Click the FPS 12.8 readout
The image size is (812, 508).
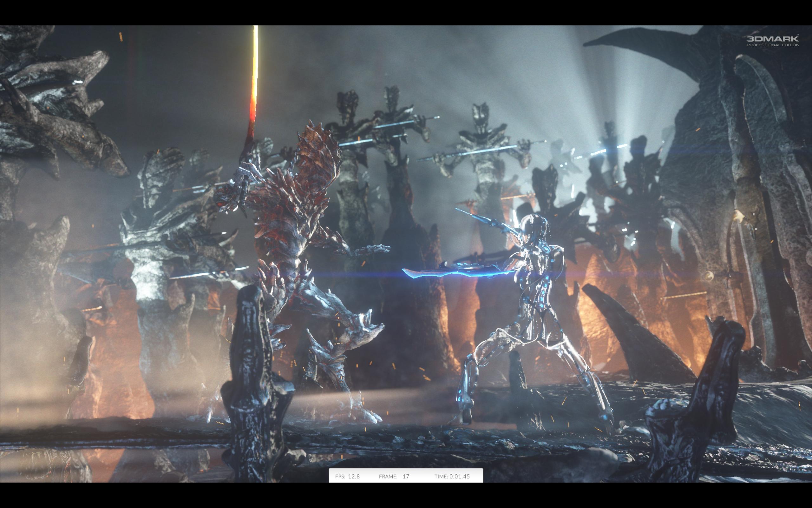coord(347,477)
